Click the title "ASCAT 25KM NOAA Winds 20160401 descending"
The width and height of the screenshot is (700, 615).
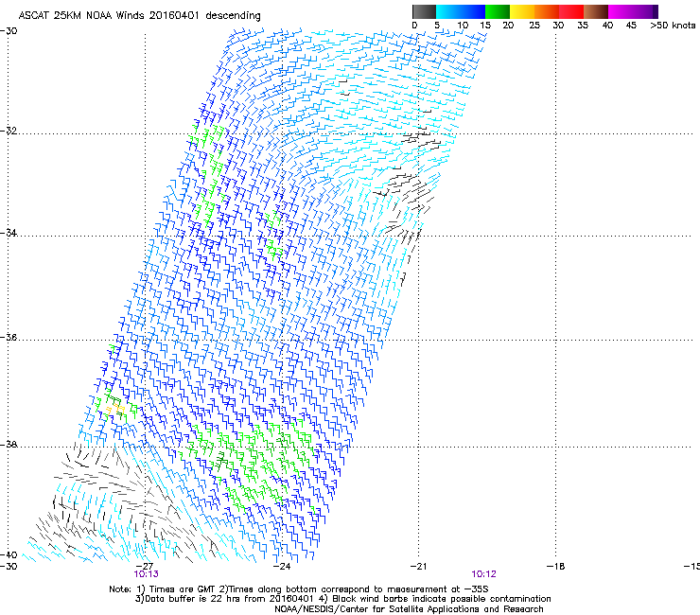coord(139,15)
